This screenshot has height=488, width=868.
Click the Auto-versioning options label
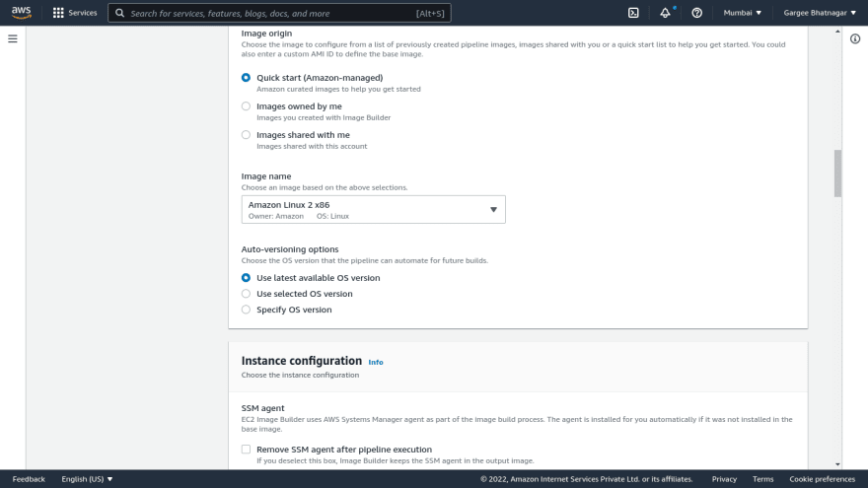click(290, 249)
